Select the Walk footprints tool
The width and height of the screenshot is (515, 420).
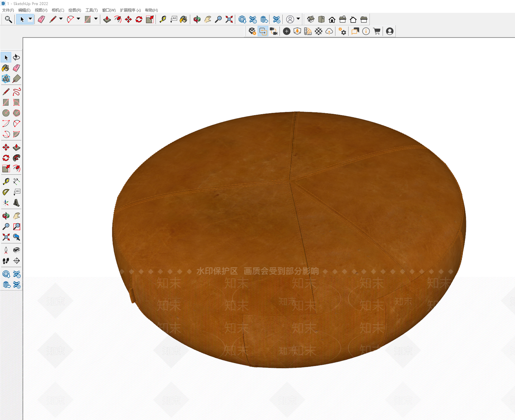pos(6,261)
